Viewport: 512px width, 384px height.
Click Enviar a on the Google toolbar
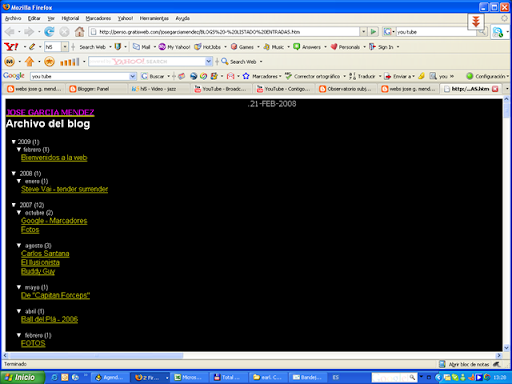398,76
